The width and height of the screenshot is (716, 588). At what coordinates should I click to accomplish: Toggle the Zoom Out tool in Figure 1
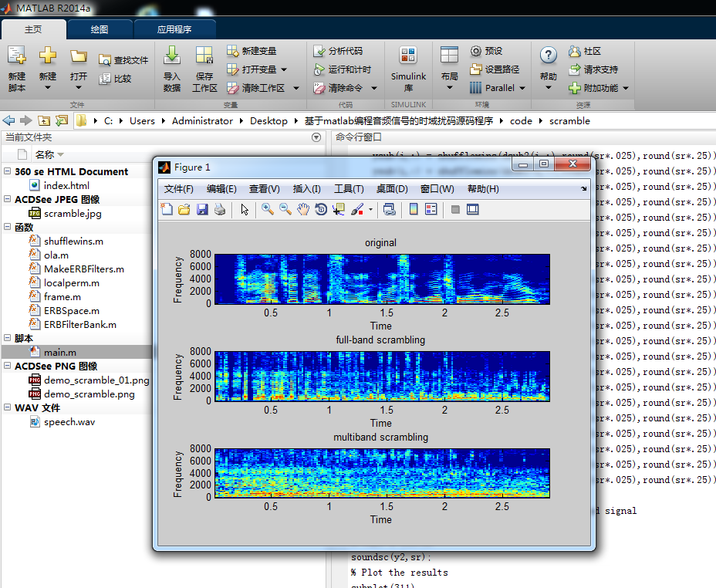tap(285, 210)
